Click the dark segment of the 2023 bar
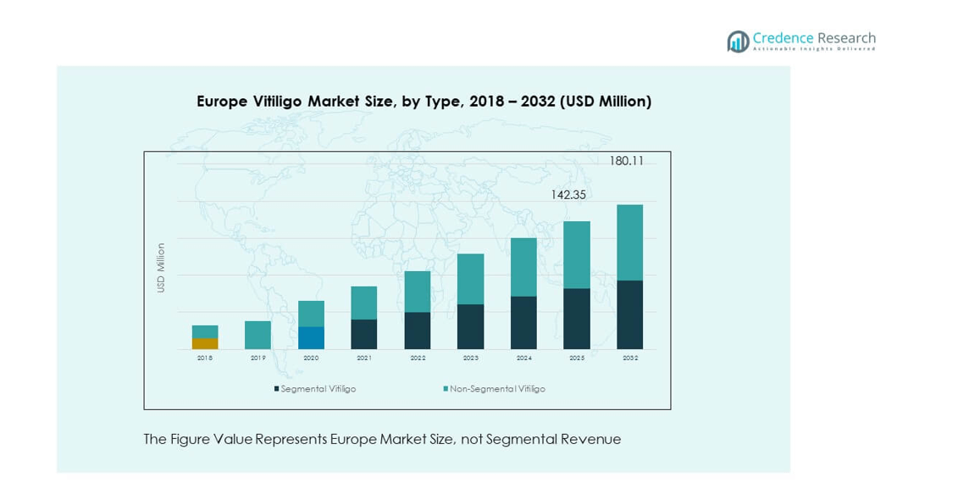 470,326
